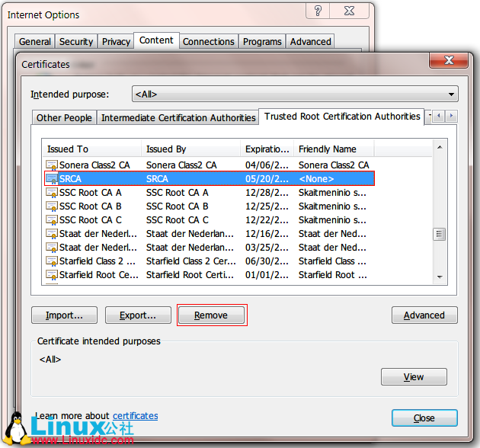Select the SSC Root CA B certificate icon
The height and width of the screenshot is (448, 480).
(52, 206)
